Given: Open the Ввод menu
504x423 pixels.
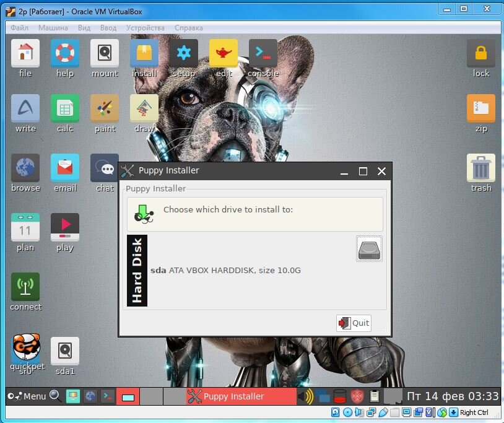Looking at the screenshot, I should [108, 28].
